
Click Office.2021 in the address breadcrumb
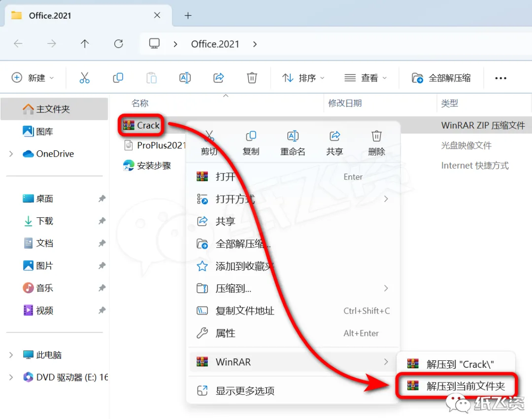pos(215,44)
